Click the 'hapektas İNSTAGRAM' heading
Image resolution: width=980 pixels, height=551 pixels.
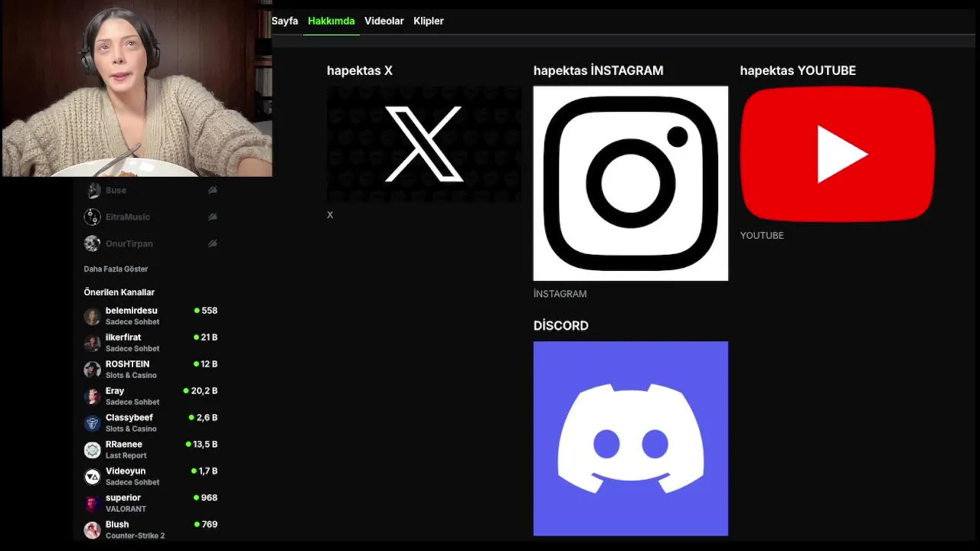[x=598, y=70]
